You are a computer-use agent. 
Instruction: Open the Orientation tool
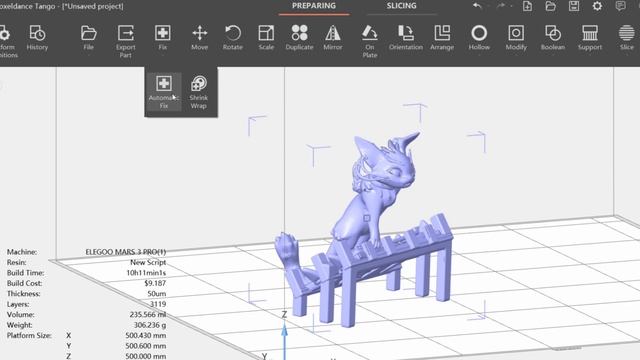pyautogui.click(x=406, y=38)
